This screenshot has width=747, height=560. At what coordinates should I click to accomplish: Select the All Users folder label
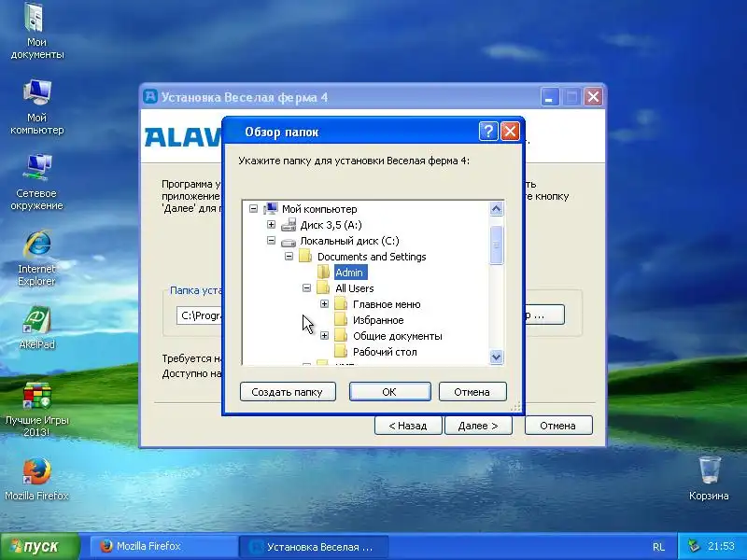pyautogui.click(x=355, y=288)
